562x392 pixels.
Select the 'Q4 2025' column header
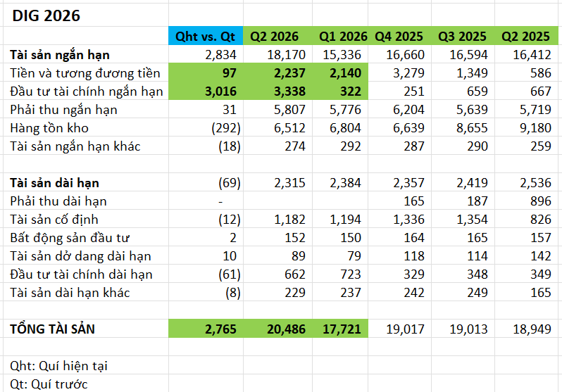tap(399, 36)
